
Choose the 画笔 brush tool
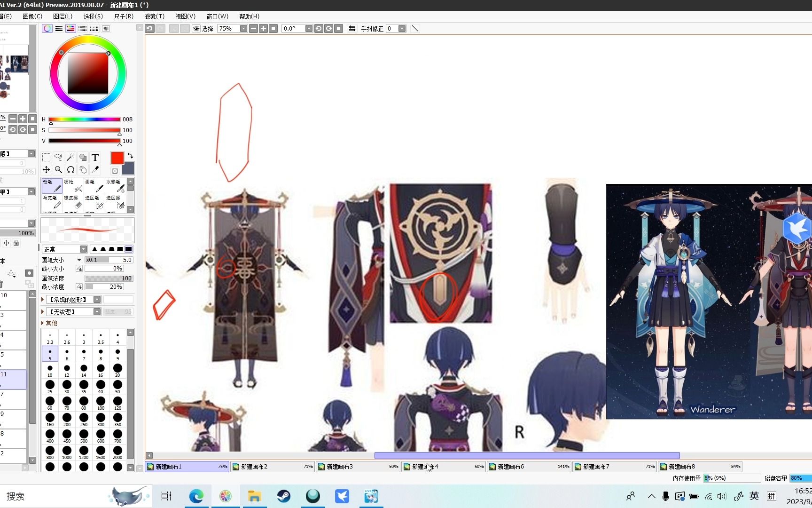point(94,186)
